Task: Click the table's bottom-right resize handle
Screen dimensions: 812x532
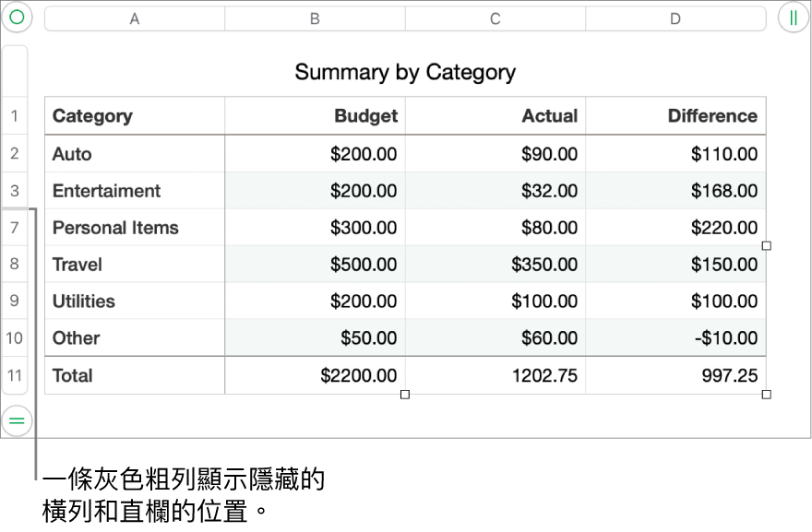Action: tap(766, 395)
